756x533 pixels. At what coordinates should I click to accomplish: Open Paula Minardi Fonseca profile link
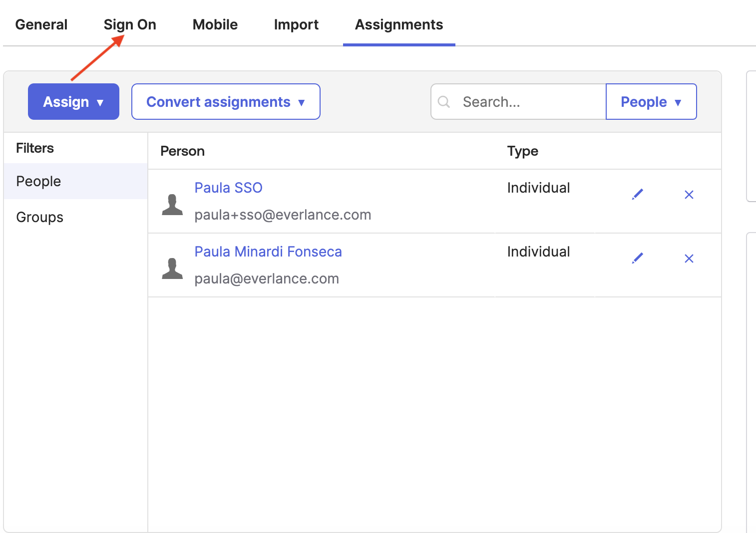coord(268,252)
